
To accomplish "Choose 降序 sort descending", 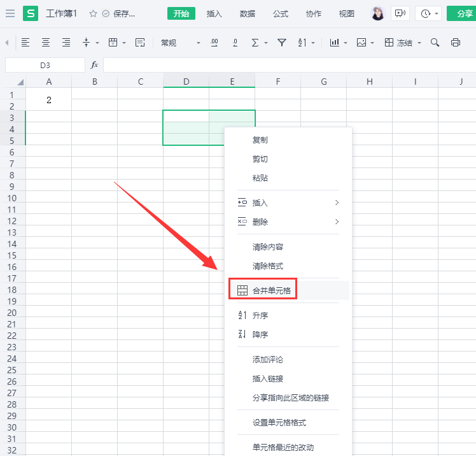I will [288, 334].
